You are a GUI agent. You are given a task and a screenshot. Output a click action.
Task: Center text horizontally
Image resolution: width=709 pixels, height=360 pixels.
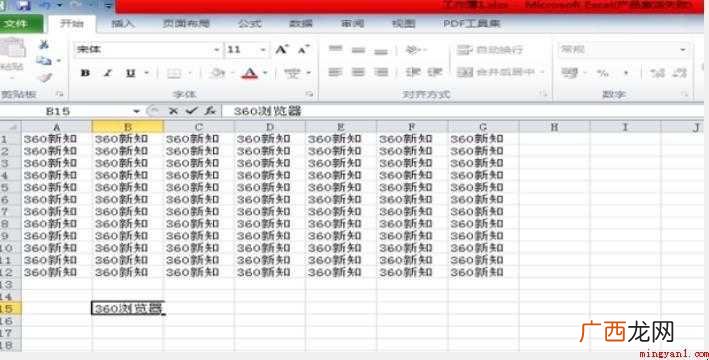click(x=358, y=72)
